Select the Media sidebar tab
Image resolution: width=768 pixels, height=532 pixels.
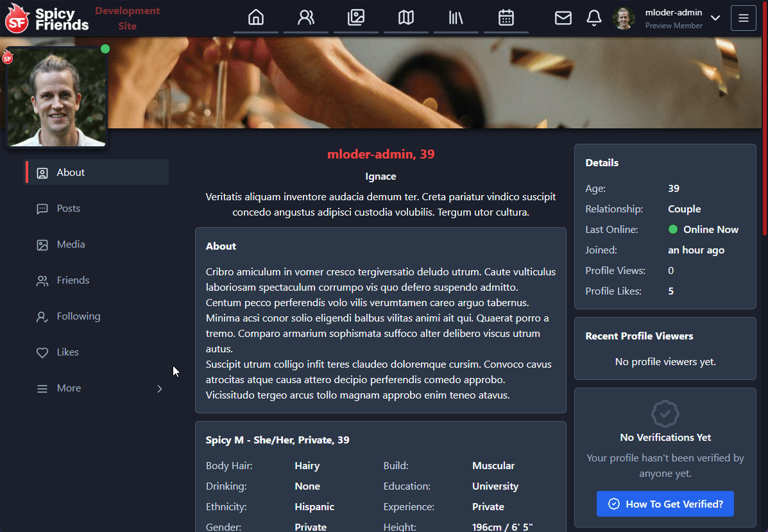tap(71, 245)
